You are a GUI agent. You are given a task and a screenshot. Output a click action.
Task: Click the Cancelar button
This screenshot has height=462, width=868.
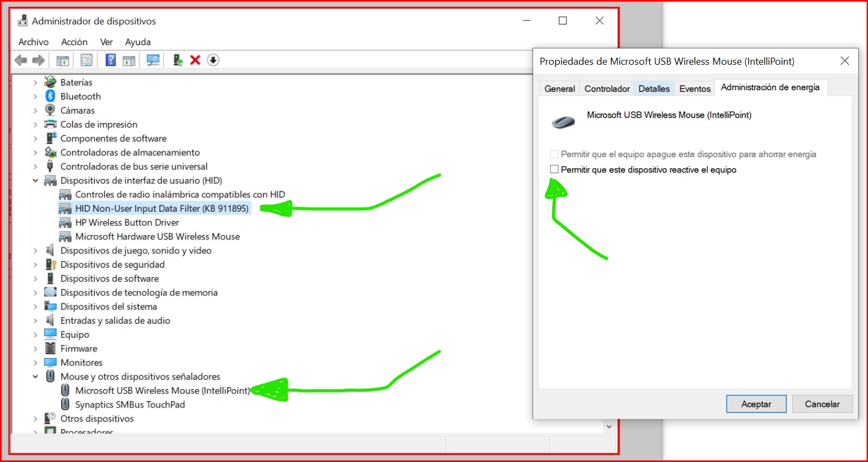822,404
